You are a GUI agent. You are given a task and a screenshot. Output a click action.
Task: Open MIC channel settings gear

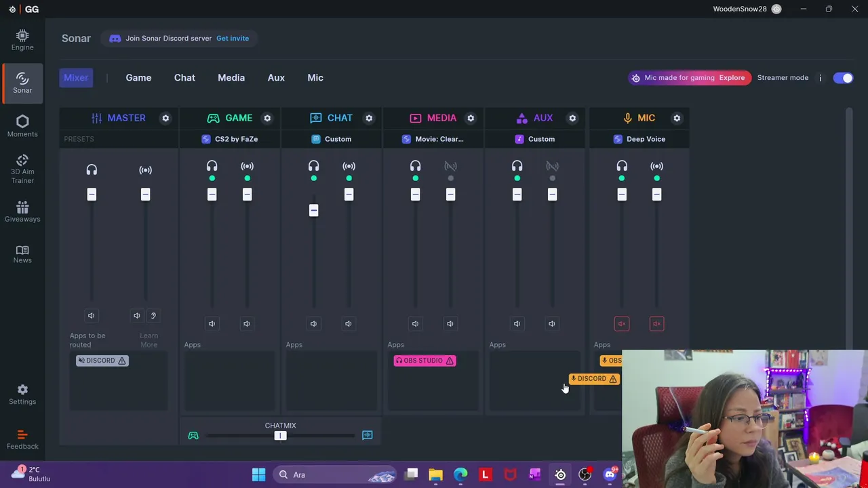[x=677, y=118]
